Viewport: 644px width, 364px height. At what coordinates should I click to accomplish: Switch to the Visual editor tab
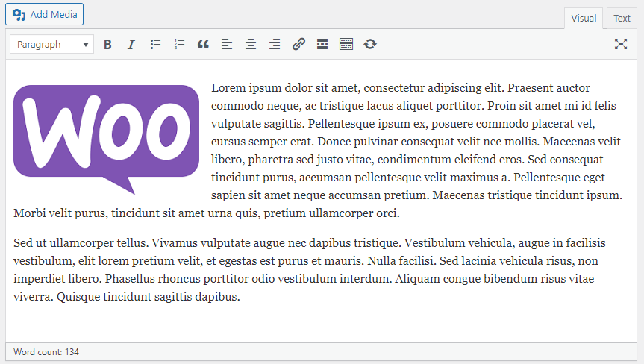pyautogui.click(x=584, y=19)
